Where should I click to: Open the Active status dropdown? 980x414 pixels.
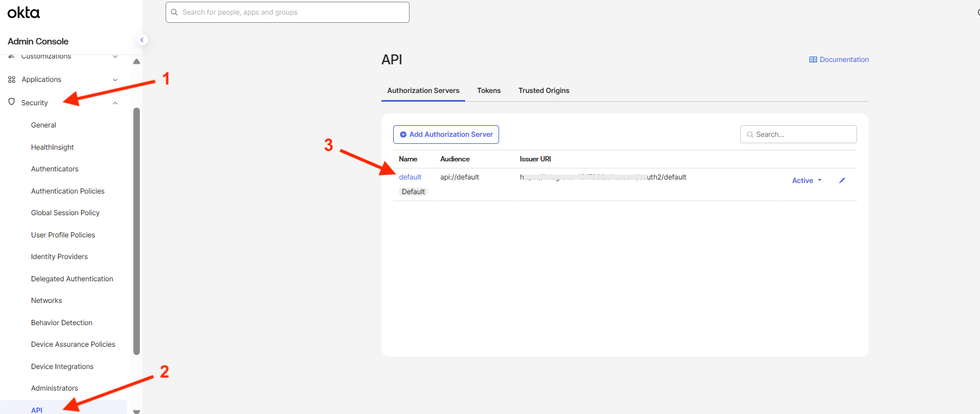(x=807, y=181)
